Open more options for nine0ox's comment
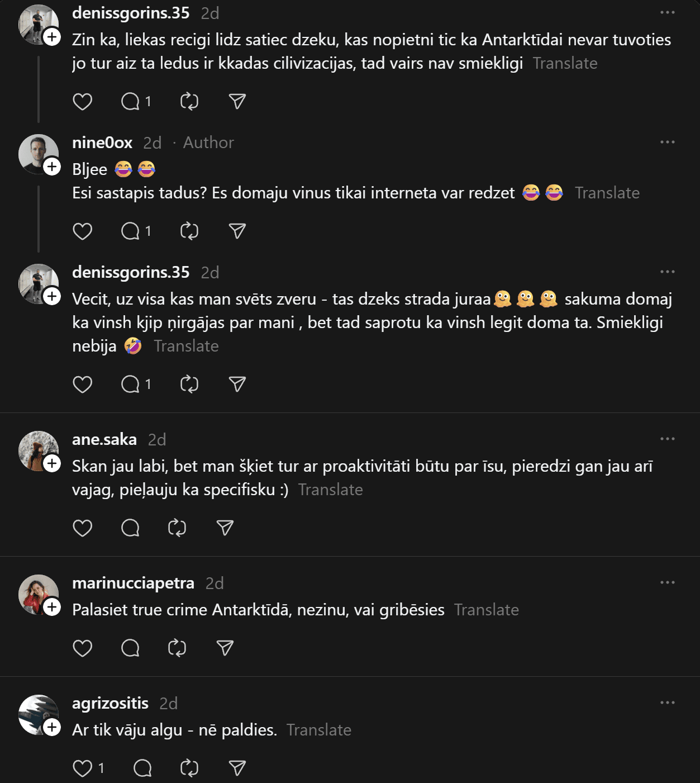 pyautogui.click(x=668, y=143)
